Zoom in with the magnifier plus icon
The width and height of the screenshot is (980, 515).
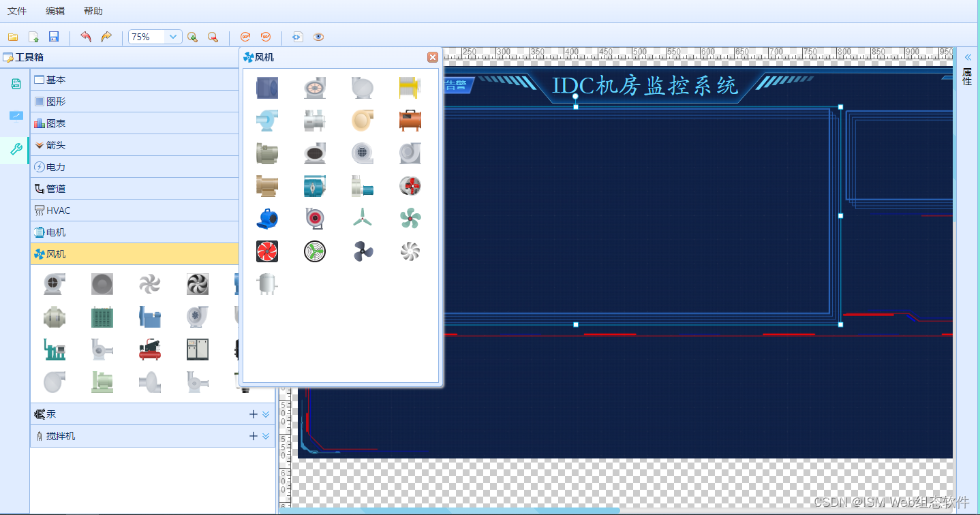click(x=192, y=37)
